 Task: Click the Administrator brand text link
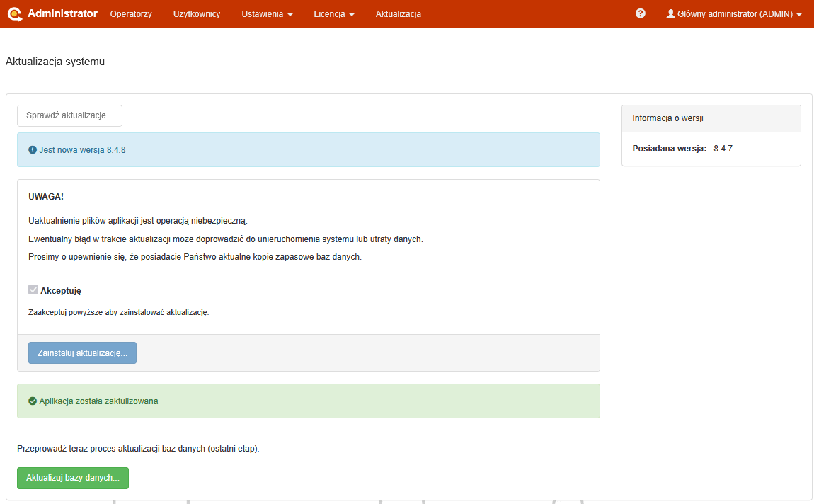point(62,13)
